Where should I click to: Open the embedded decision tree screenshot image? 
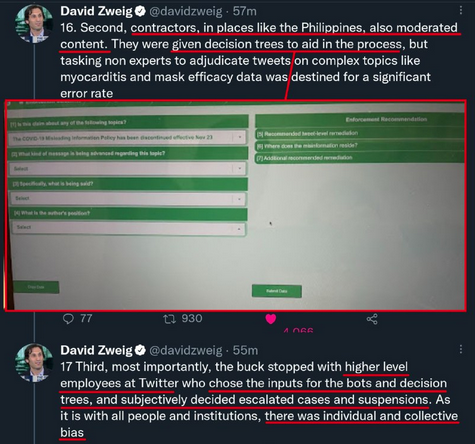click(x=235, y=205)
